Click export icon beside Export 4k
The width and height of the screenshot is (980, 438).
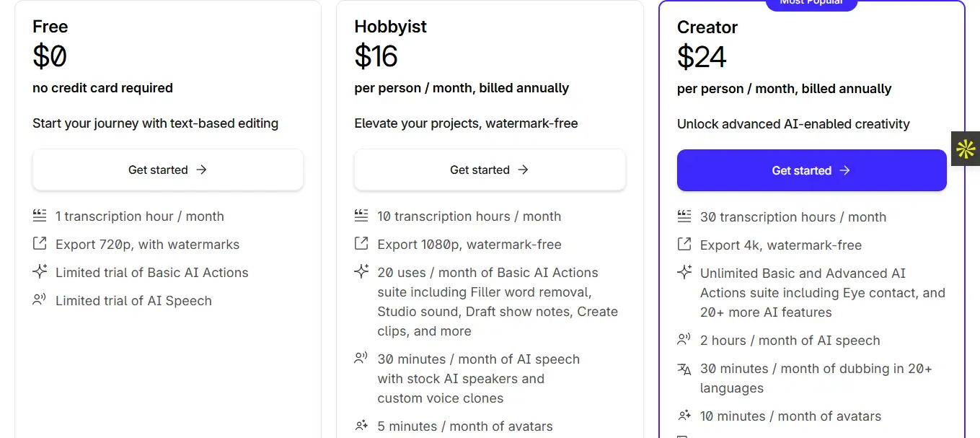pos(684,245)
